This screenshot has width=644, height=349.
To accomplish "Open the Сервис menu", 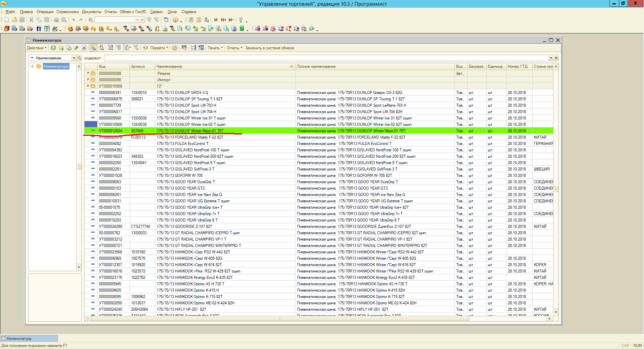I will [x=156, y=12].
